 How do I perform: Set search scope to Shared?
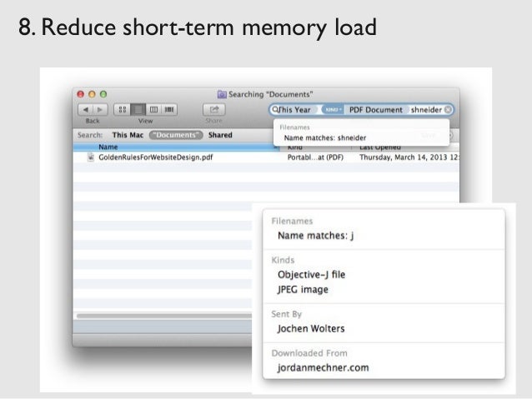pyautogui.click(x=220, y=135)
